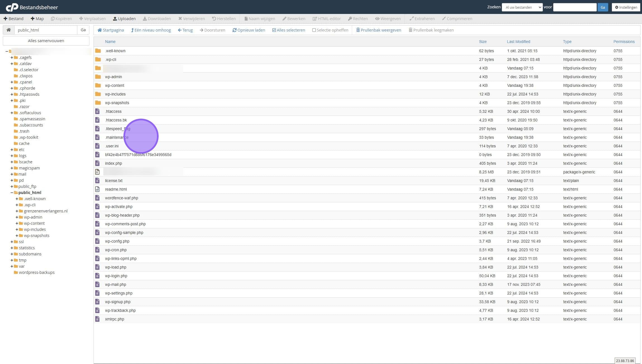The width and height of the screenshot is (642, 364).
Task: Click Opnieuw laden reload icon
Action: (x=234, y=30)
